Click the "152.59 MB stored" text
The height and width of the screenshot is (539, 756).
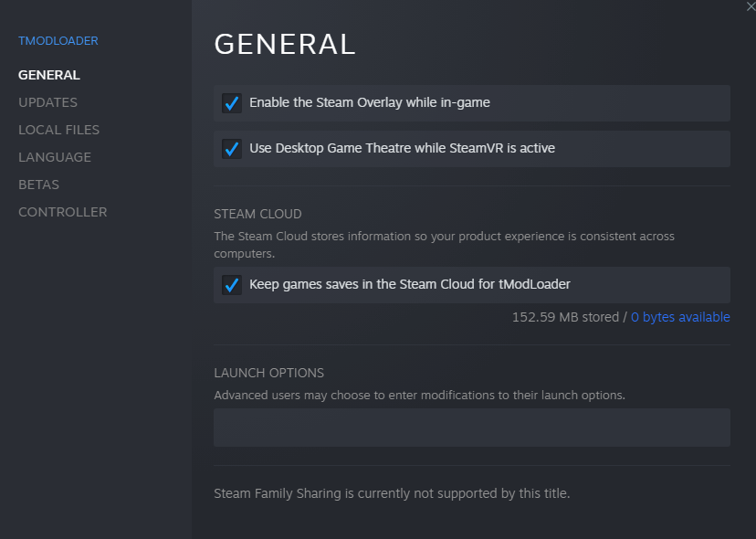pyautogui.click(x=564, y=317)
